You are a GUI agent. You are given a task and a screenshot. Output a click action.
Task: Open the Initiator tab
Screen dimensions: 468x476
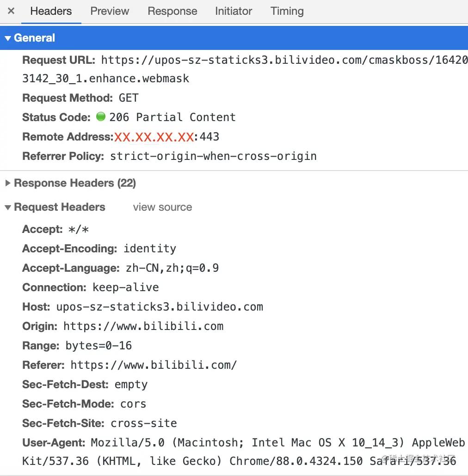(x=234, y=11)
